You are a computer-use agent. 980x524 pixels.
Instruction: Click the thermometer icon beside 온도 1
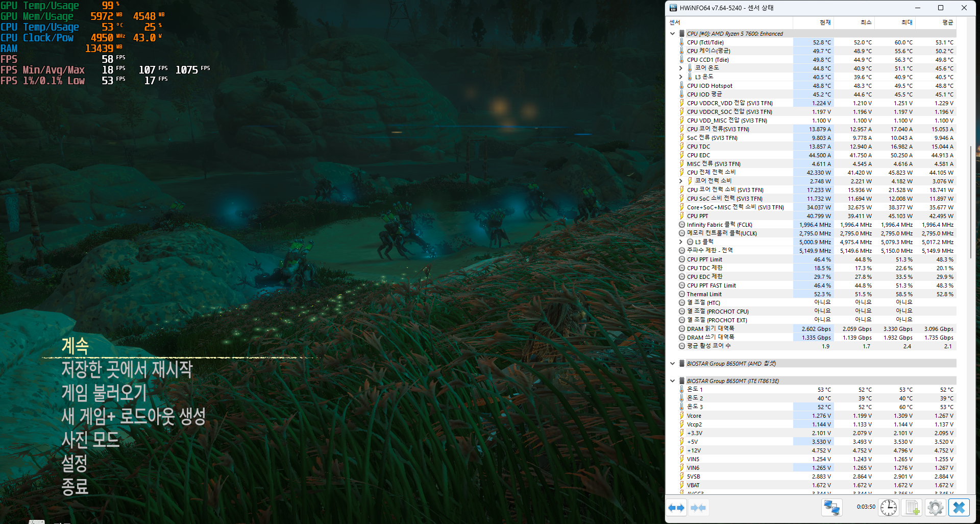pyautogui.click(x=681, y=390)
